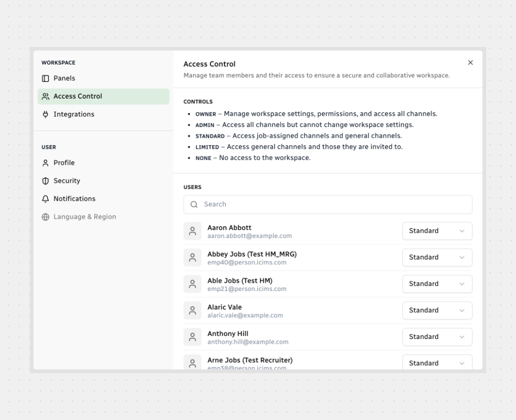Screen dimensions: 516x420
Task: Click the Profile person icon
Action: click(x=45, y=163)
